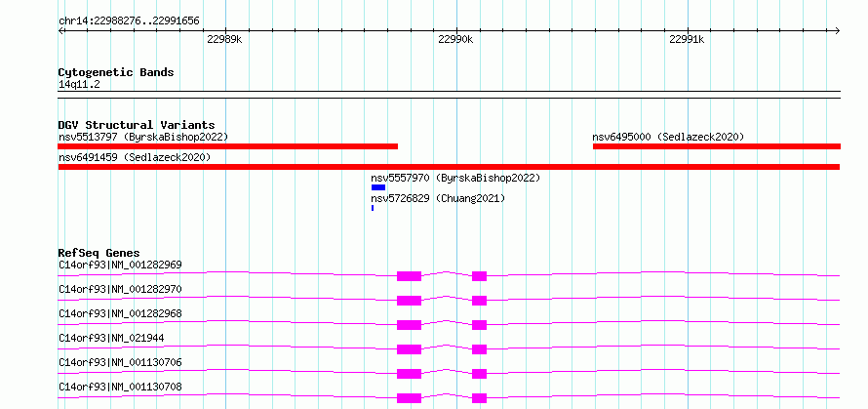
Task: Click the smaller exon block of NM_001282970
Action: pos(480,301)
